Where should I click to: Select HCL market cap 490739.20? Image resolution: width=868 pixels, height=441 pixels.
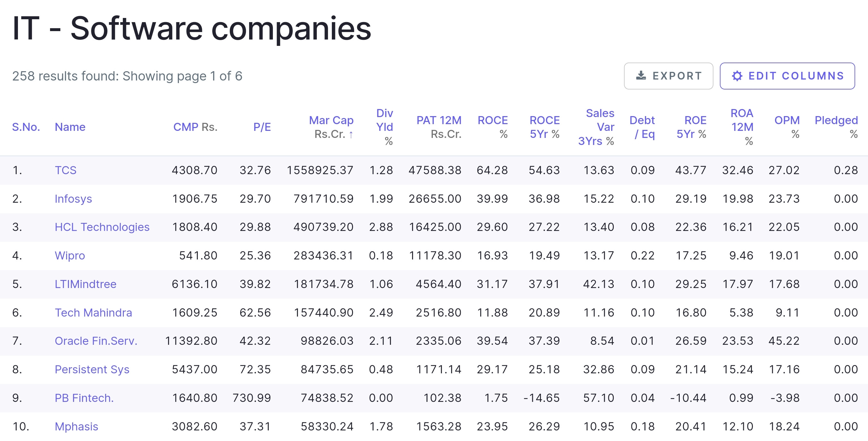pyautogui.click(x=324, y=227)
